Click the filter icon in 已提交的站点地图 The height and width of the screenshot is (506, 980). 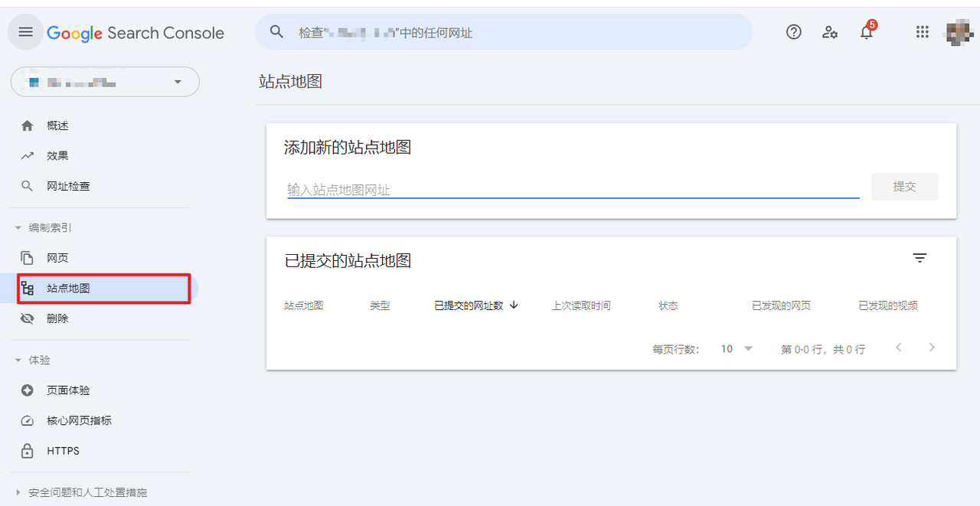coord(920,259)
